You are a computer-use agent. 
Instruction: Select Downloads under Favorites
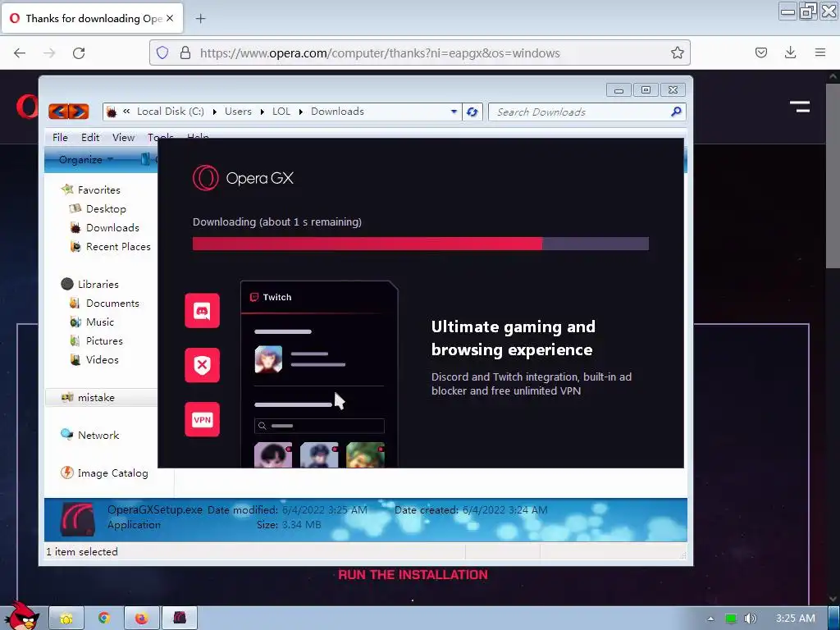pyautogui.click(x=112, y=228)
